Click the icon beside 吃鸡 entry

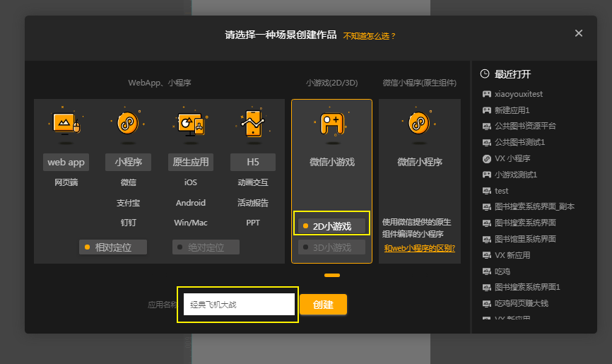487,271
